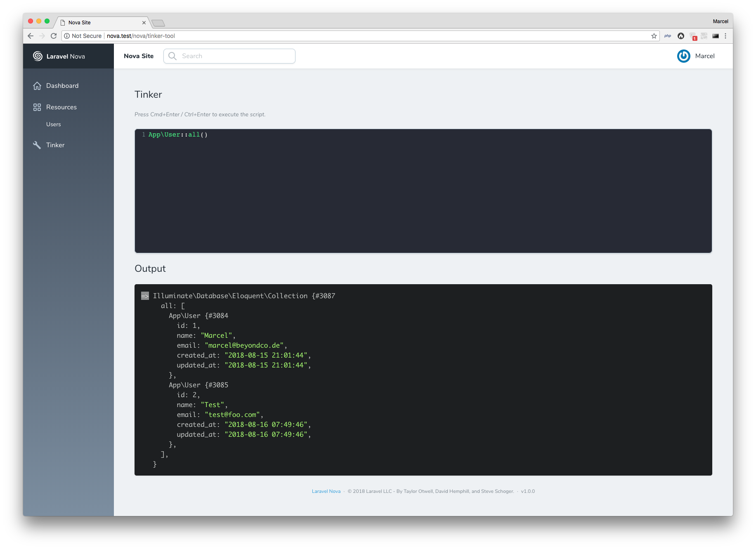Click the "App\User {#3084" output line

point(198,316)
